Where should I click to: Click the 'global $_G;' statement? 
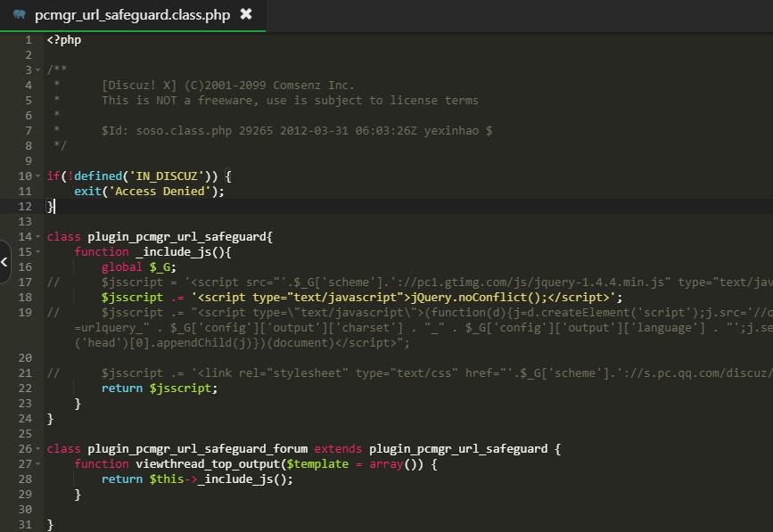(x=138, y=267)
